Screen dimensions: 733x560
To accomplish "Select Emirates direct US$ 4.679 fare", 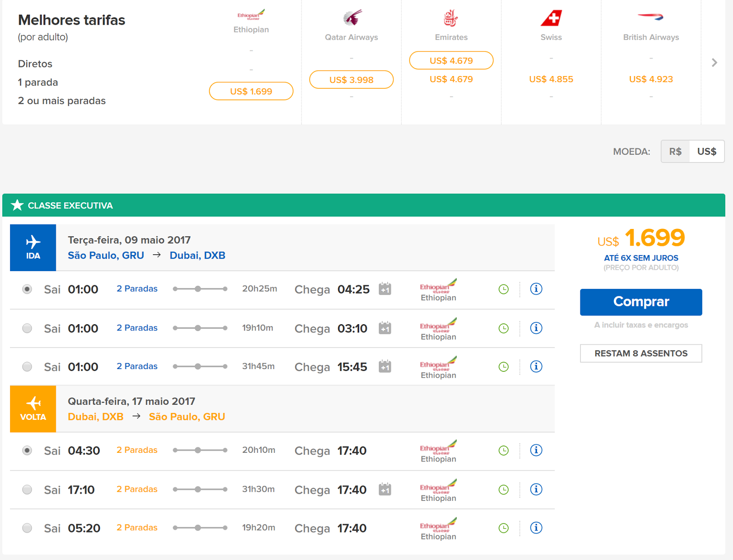I will coord(451,60).
